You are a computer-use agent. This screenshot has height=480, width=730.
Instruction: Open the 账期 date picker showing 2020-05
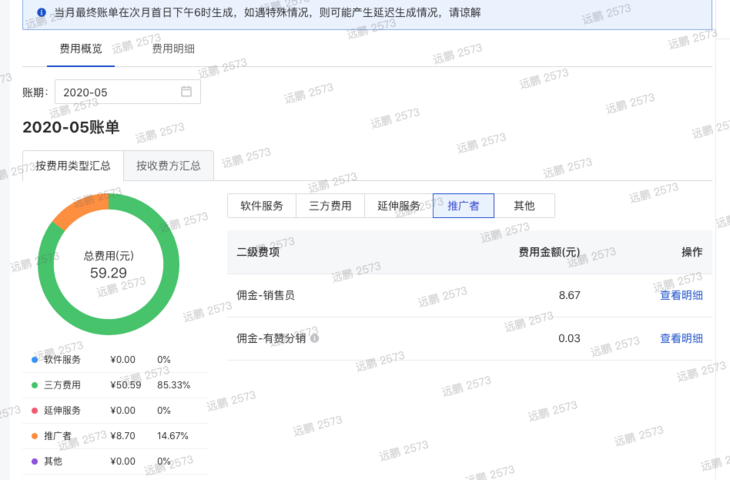coord(120,92)
